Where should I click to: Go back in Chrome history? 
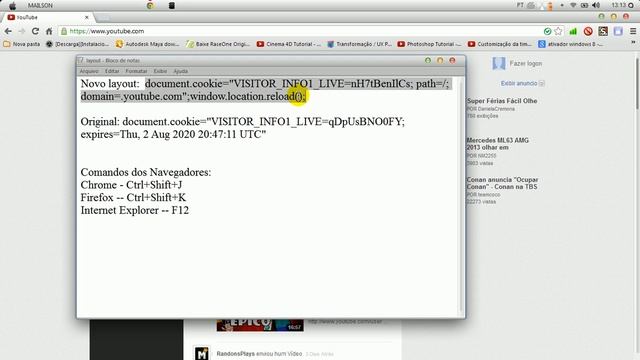tap(8, 31)
